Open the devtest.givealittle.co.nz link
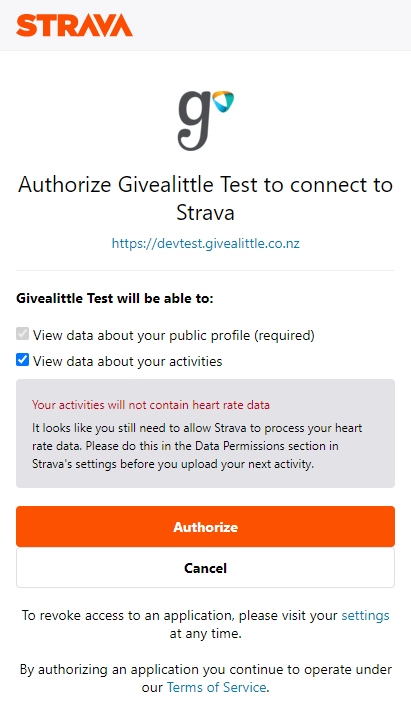This screenshot has height=713, width=411. coord(206,243)
